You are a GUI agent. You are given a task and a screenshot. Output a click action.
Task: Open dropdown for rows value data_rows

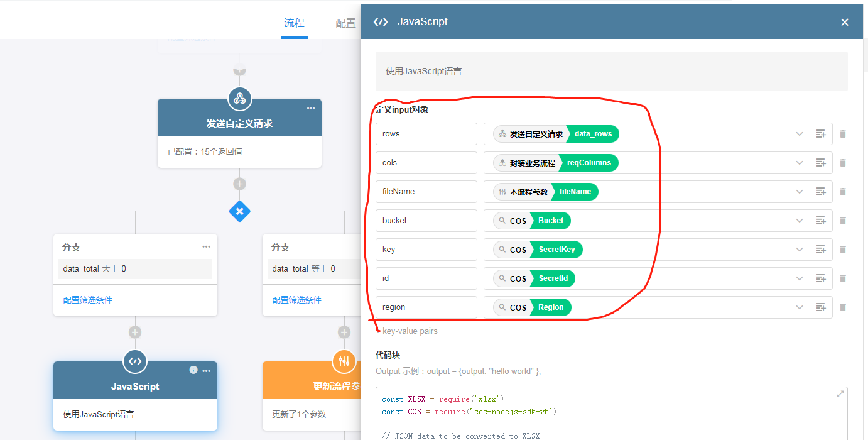[800, 134]
